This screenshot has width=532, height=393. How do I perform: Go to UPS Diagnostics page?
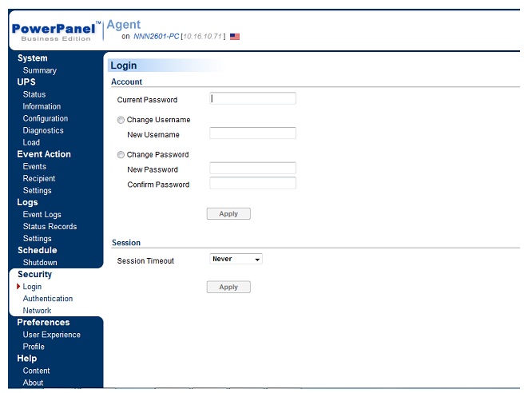pos(43,130)
